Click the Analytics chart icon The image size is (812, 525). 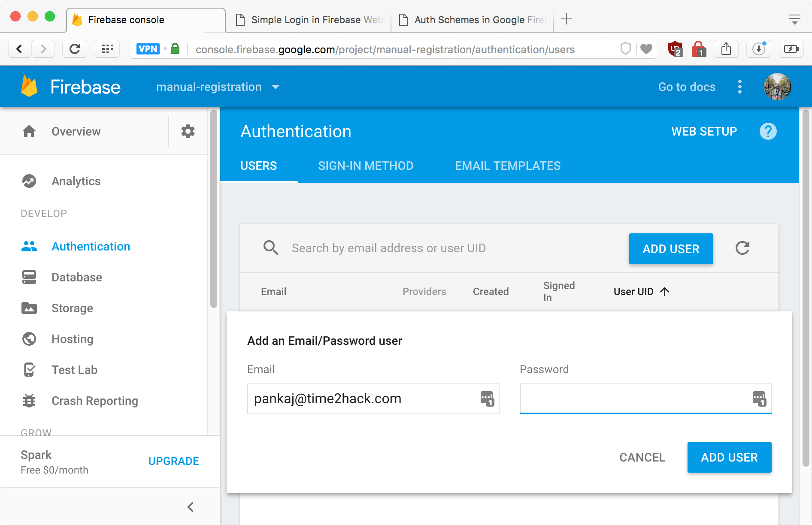coord(29,181)
